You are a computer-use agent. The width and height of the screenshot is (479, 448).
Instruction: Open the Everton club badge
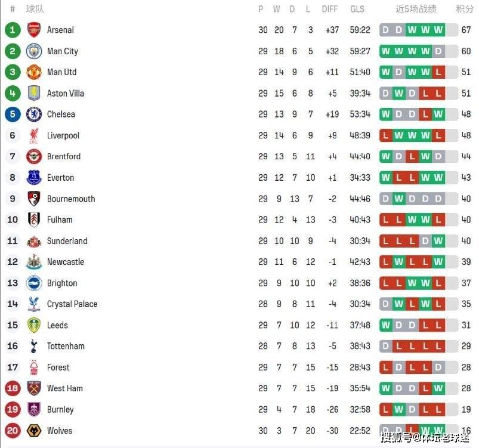click(34, 178)
